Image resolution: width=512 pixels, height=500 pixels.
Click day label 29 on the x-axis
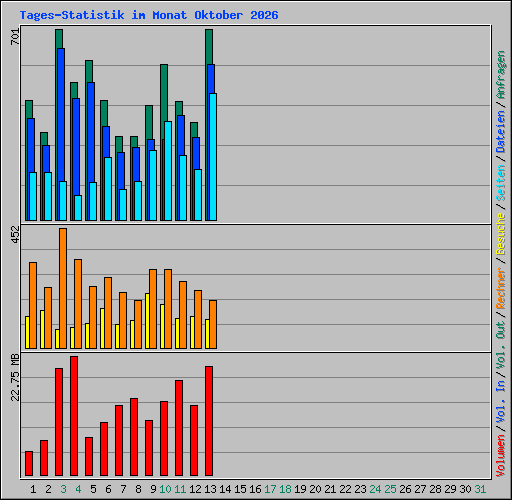point(450,489)
